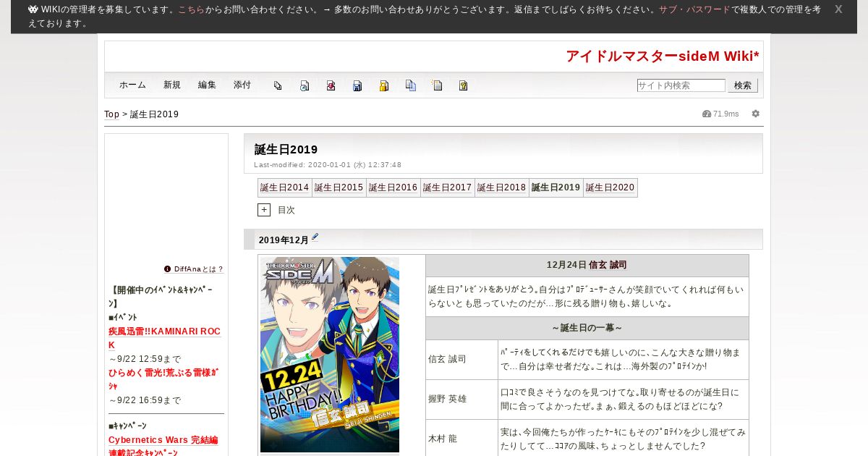This screenshot has width=868, height=456.
Task: Click the two-overlapping-pages icon in toolbar
Action: pyautogui.click(x=278, y=85)
